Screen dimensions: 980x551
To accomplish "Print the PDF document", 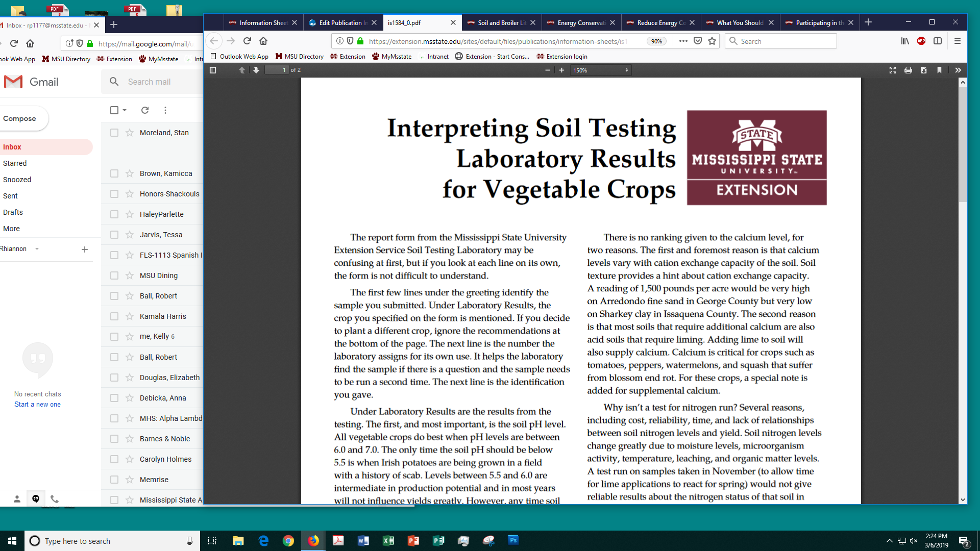I will click(908, 70).
